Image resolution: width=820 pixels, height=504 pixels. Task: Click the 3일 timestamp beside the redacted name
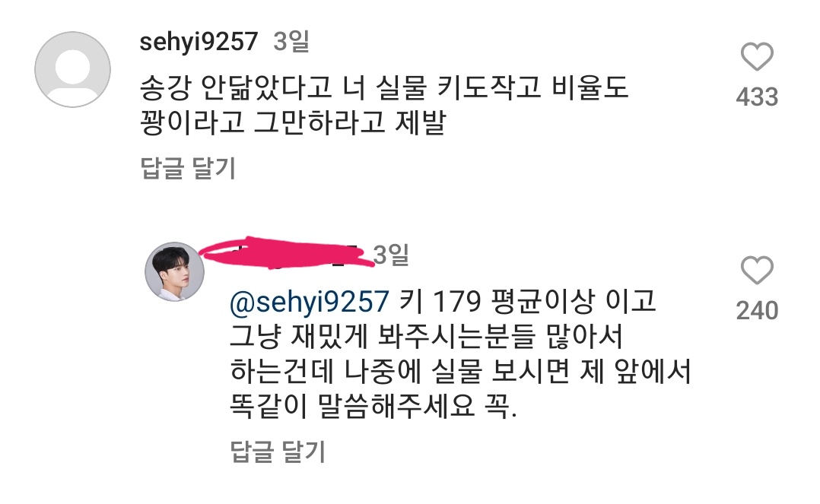(391, 255)
